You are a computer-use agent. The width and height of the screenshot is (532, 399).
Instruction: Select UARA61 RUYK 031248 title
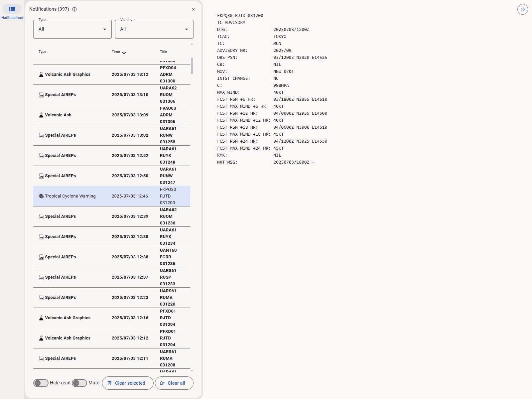[x=168, y=156]
